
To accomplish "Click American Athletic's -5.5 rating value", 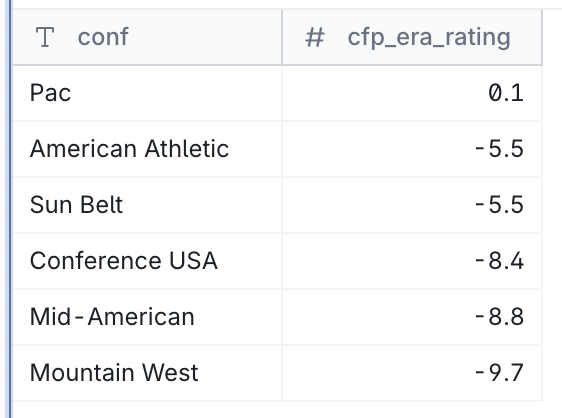I will [x=499, y=149].
